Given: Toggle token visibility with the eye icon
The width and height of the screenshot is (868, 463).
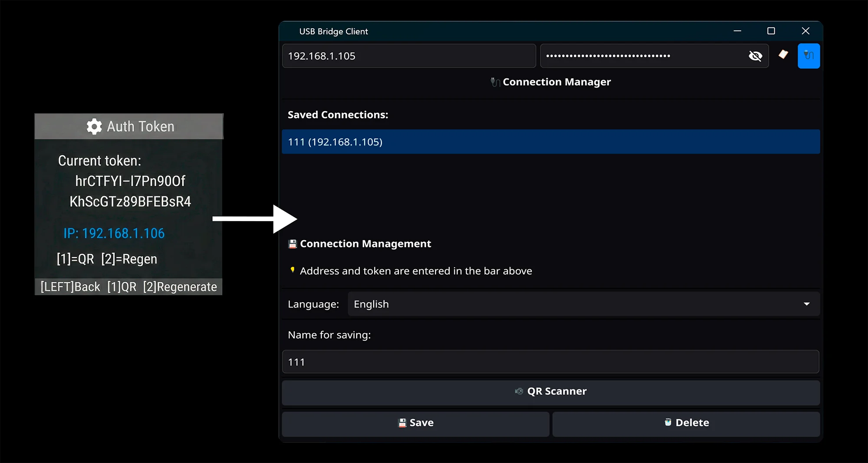Looking at the screenshot, I should pyautogui.click(x=756, y=56).
